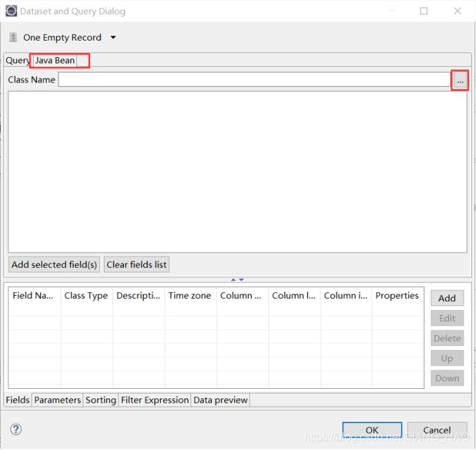Click the Delete field button

(447, 339)
